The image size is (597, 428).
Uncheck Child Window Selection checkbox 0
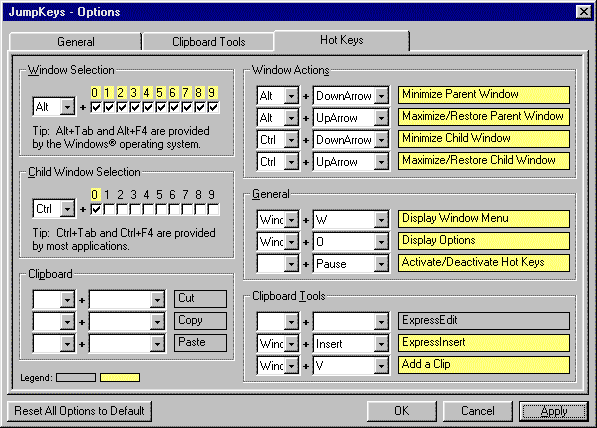tap(96, 209)
